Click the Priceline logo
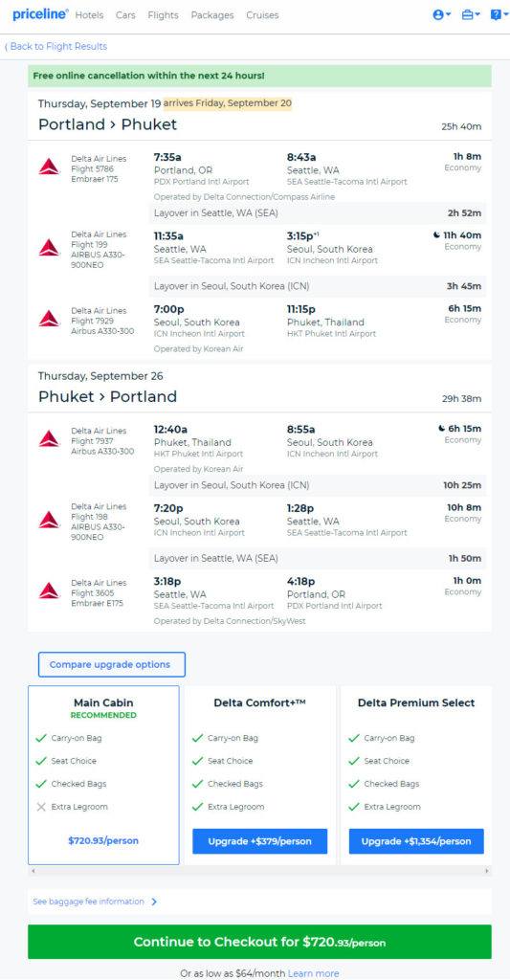Image resolution: width=510 pixels, height=980 pixels. (40, 14)
